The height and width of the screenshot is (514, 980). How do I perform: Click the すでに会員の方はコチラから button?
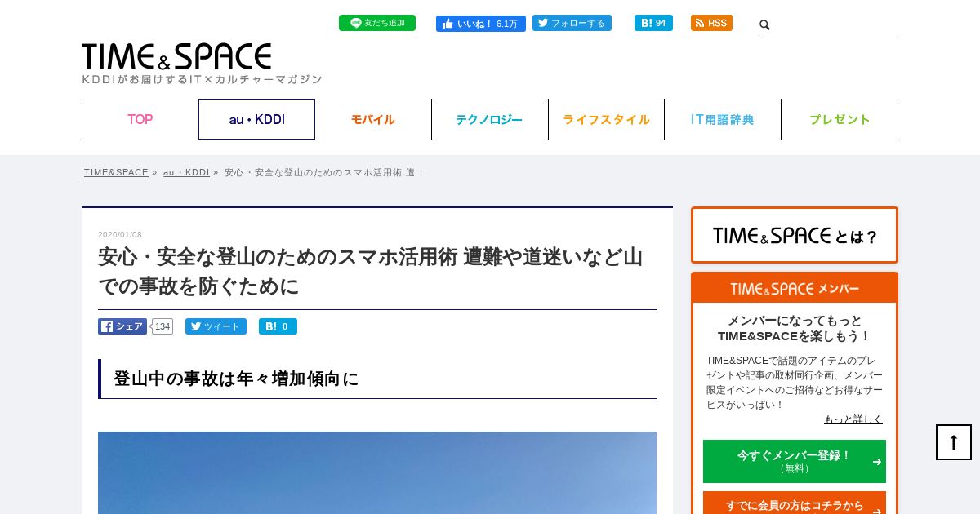(795, 503)
